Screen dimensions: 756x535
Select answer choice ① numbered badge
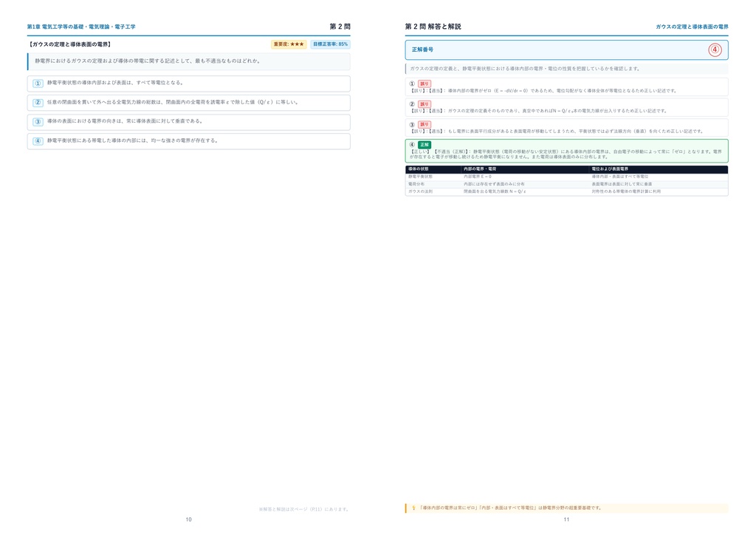pyautogui.click(x=38, y=84)
